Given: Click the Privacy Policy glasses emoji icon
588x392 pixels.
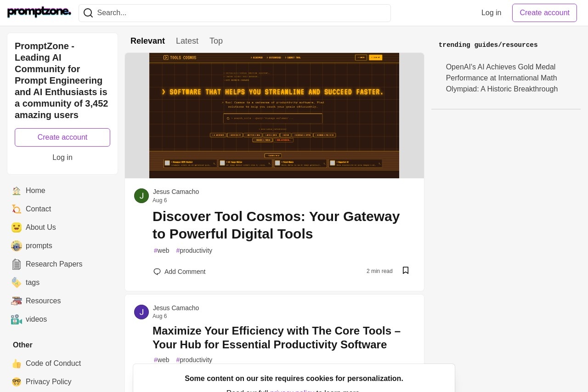Looking at the screenshot, I should tap(17, 382).
